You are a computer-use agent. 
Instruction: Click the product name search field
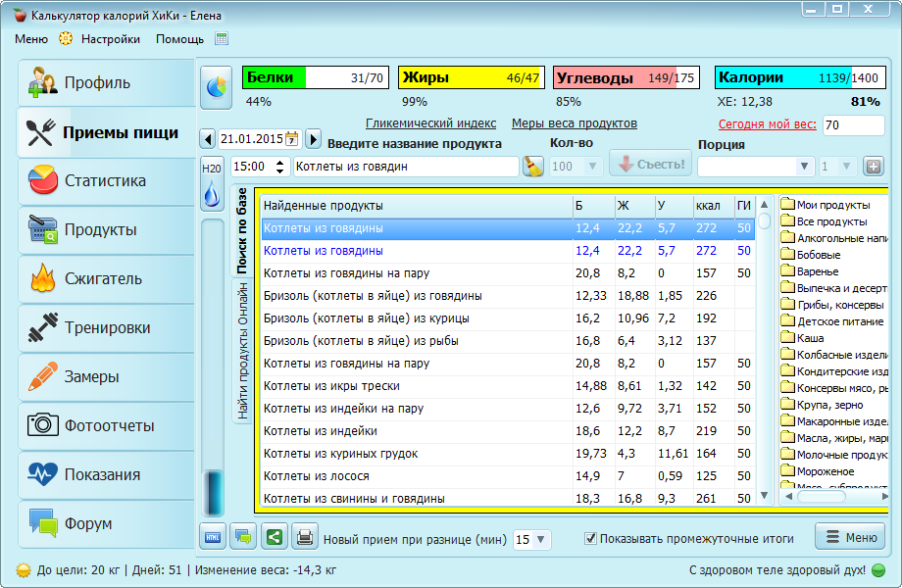click(405, 167)
